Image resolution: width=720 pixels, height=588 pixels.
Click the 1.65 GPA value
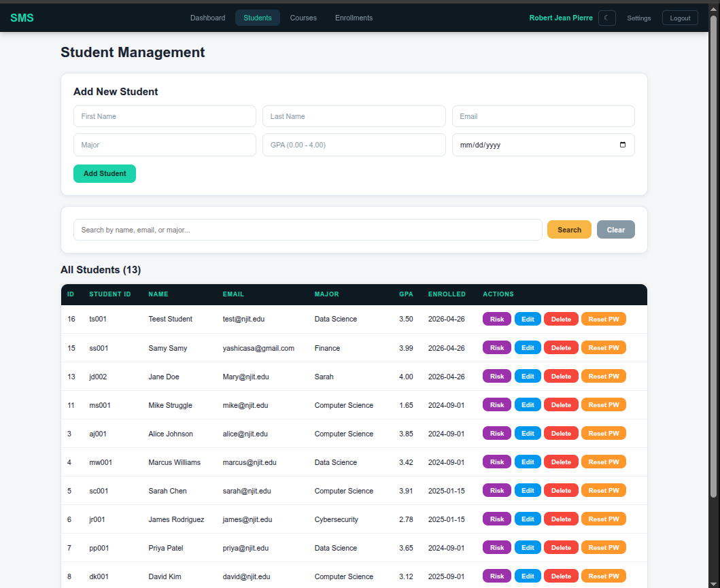tap(406, 405)
